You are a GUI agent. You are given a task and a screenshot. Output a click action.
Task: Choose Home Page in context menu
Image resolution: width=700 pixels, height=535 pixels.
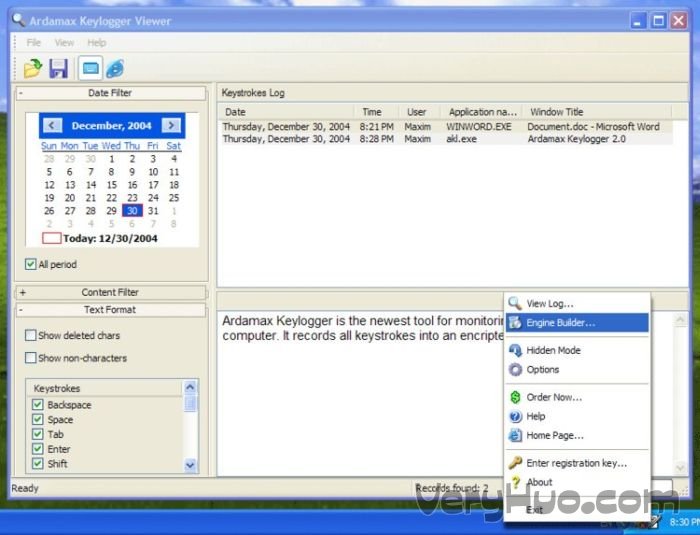coord(577,435)
